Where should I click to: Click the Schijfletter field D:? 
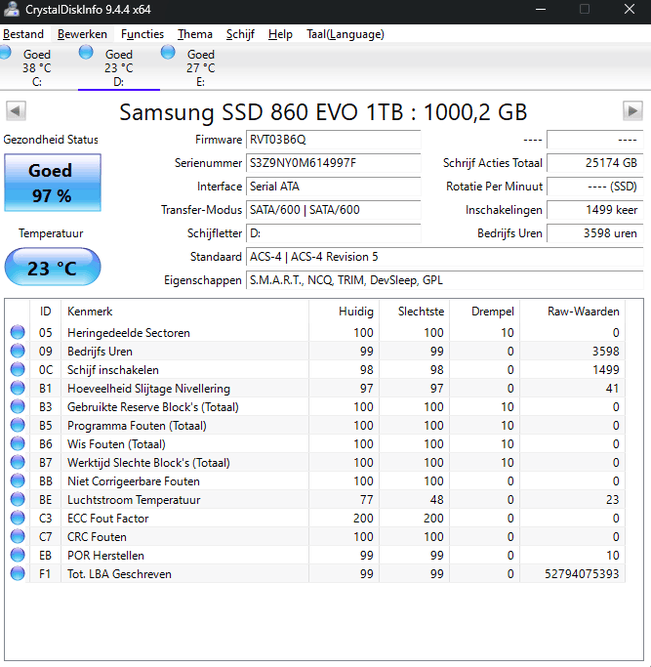pos(333,233)
